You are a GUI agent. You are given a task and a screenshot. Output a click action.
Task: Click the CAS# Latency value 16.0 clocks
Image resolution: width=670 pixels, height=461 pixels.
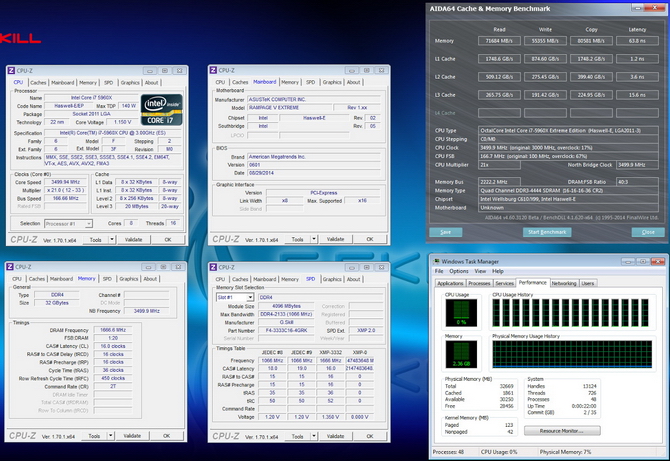[113, 346]
